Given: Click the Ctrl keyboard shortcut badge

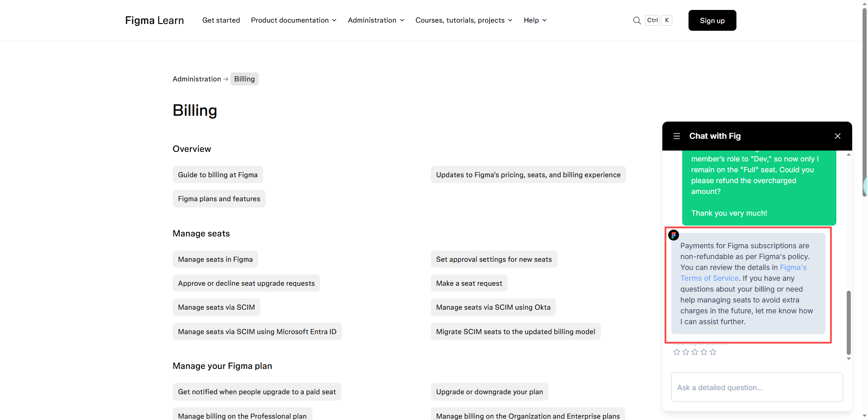Looking at the screenshot, I should click(x=652, y=20).
